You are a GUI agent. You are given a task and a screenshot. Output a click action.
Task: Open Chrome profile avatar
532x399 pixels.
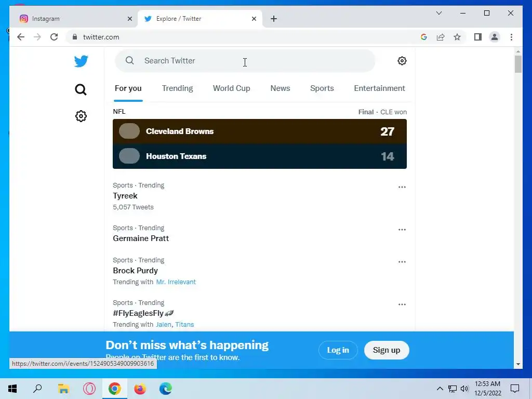pos(495,37)
